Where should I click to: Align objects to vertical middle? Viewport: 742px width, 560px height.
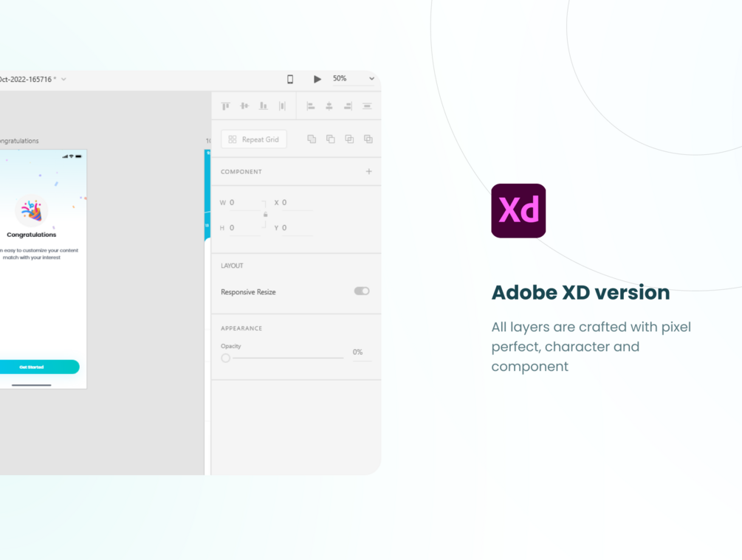coord(244,106)
